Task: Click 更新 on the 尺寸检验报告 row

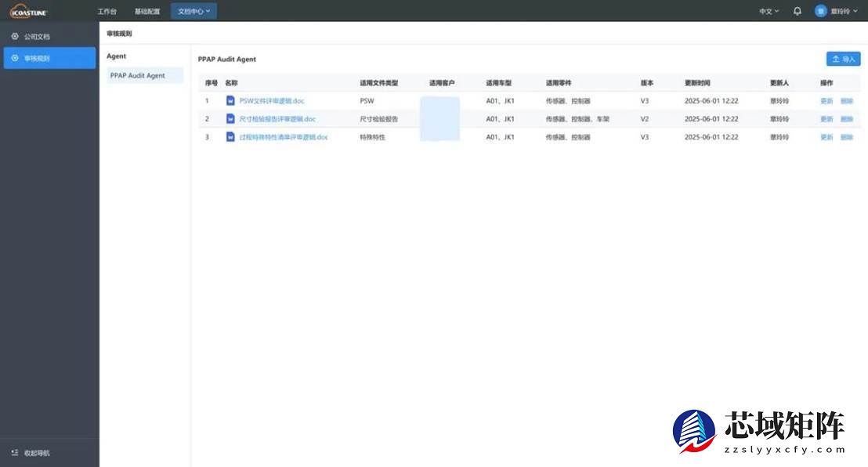Action: 827,118
